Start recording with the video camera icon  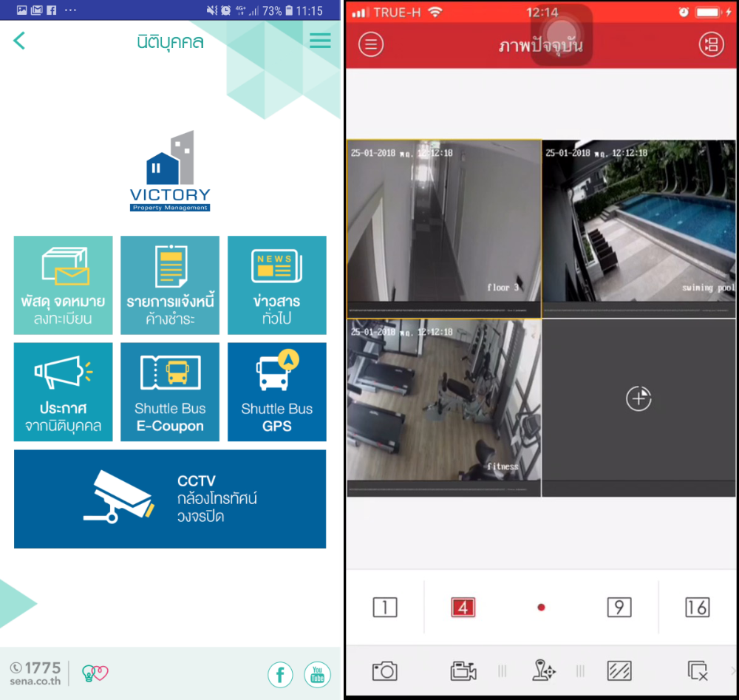click(463, 670)
